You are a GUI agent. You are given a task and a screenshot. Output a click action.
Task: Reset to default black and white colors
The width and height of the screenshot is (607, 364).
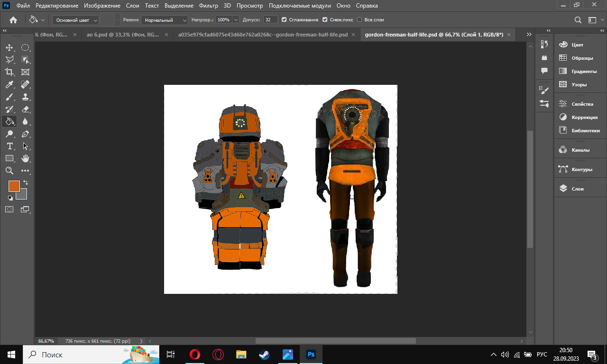[x=10, y=198]
